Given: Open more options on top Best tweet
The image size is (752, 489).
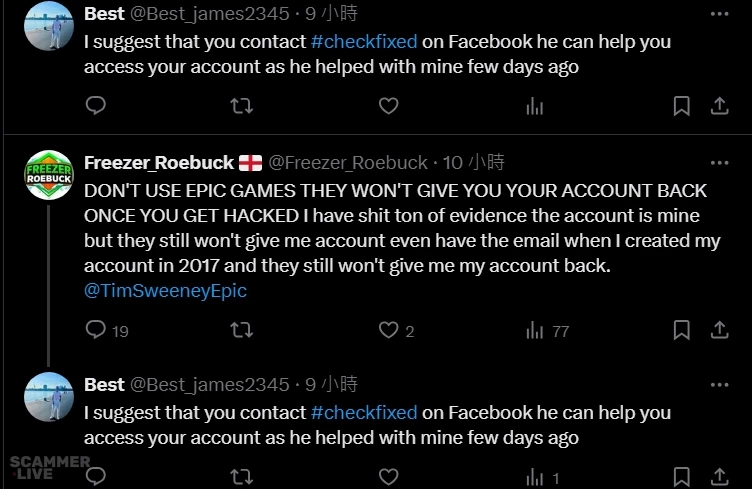Looking at the screenshot, I should [719, 14].
